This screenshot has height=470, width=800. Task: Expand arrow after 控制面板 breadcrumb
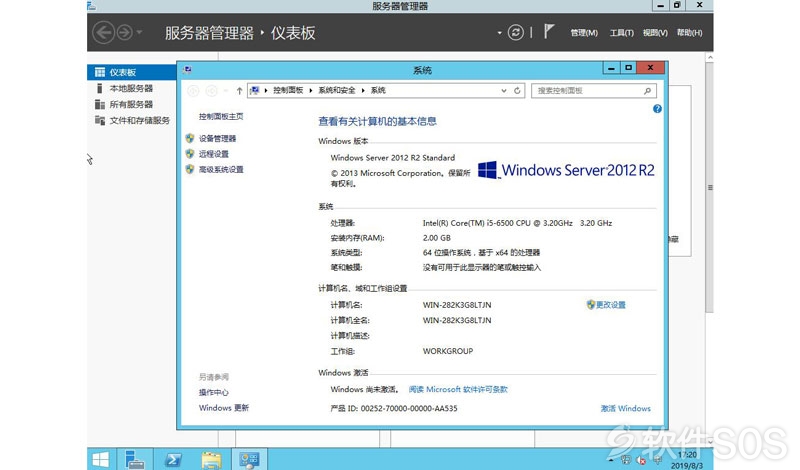pyautogui.click(x=311, y=90)
